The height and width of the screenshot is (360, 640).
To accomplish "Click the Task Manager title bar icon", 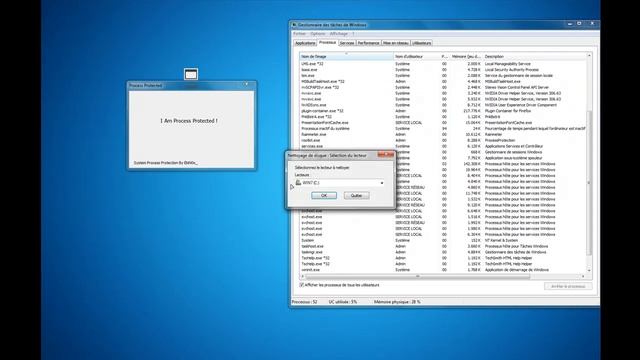I will click(294, 25).
